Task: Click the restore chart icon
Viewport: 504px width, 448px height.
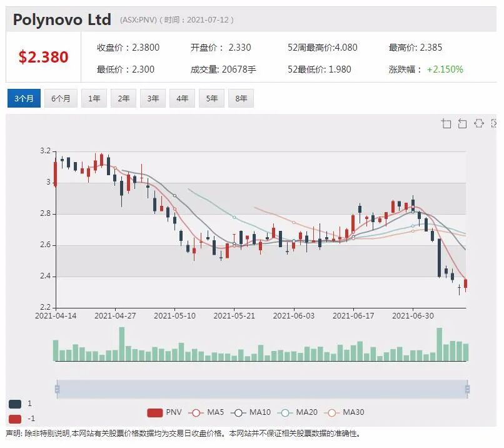Action: (x=479, y=123)
